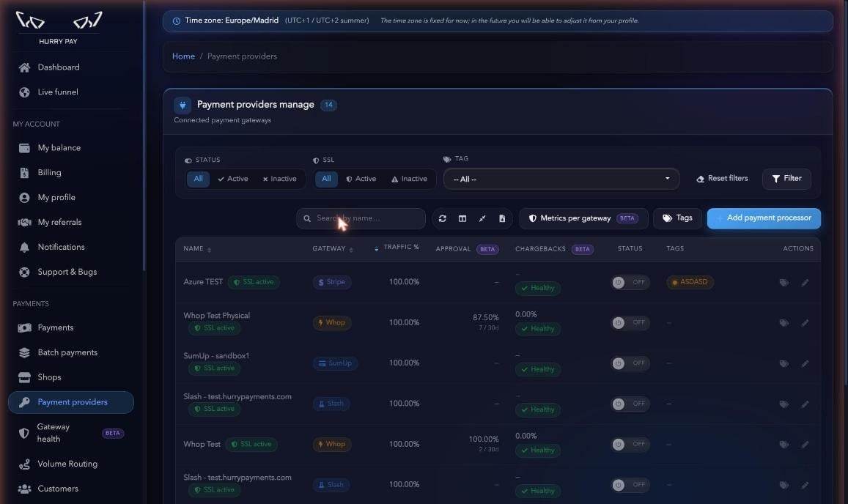848x504 pixels.
Task: Click the tag icon in Whop Test Physical row
Action: pos(784,323)
